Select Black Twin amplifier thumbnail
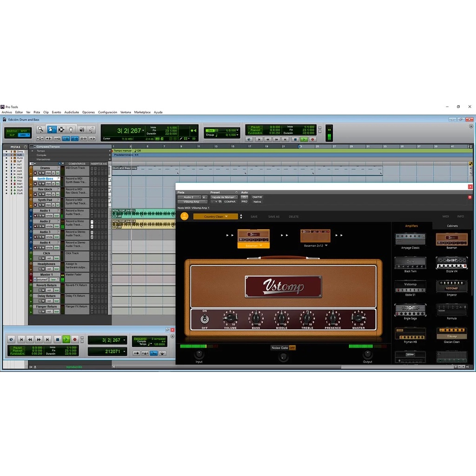The image size is (476, 476). (410, 263)
